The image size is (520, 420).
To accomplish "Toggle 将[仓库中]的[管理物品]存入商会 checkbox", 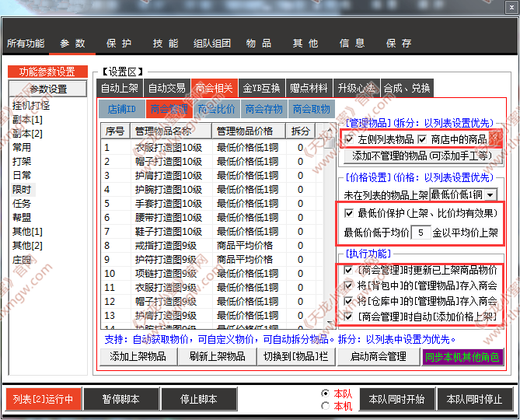I will [x=348, y=301].
